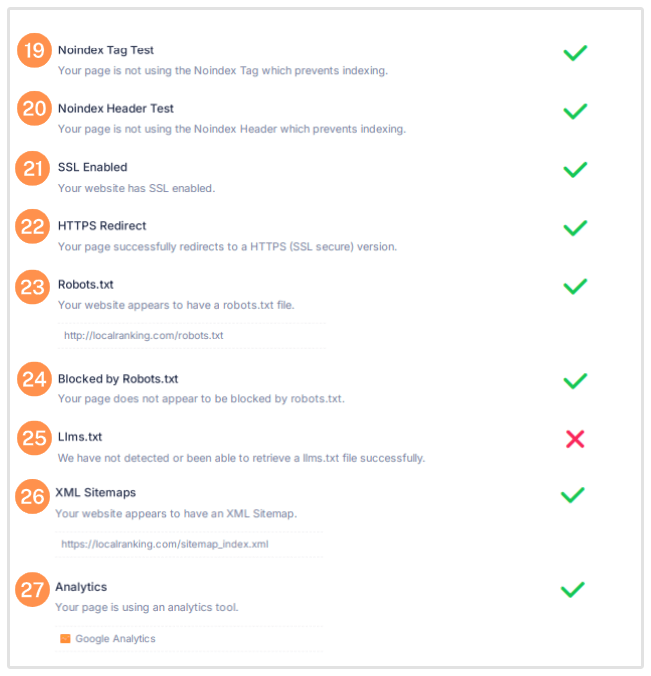This screenshot has height=676, width=651.
Task: Click the orange number 27 badge
Action: click(x=33, y=589)
